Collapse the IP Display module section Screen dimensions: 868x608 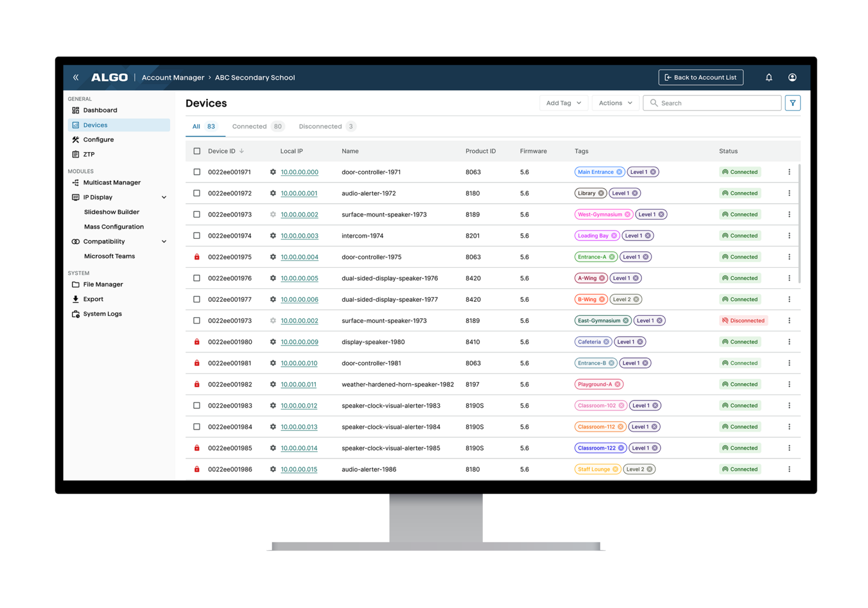[164, 198]
